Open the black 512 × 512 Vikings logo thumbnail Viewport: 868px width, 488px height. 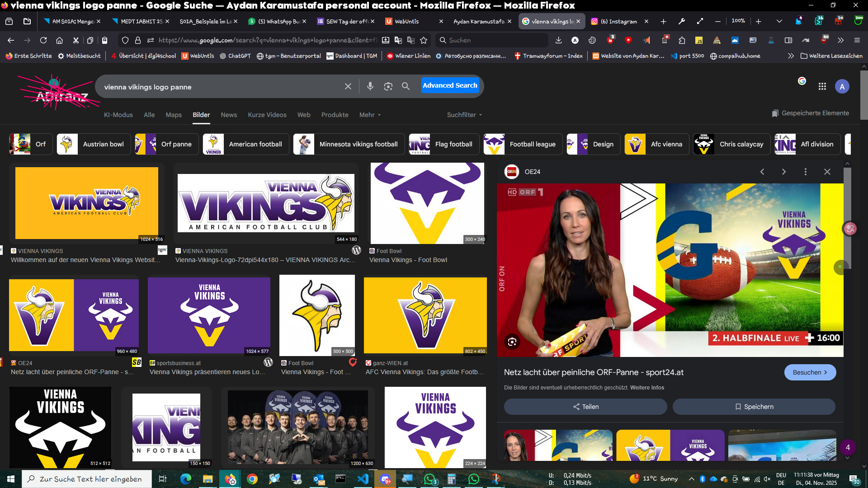60,427
